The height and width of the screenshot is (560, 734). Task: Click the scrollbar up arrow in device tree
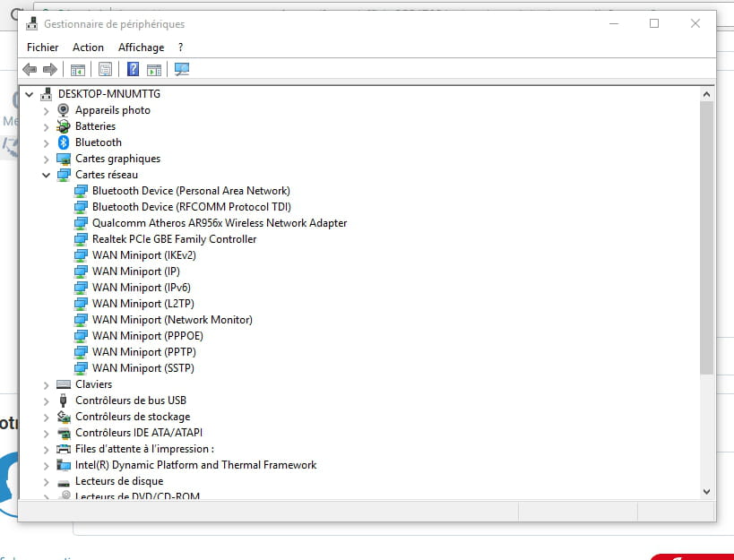click(x=706, y=94)
